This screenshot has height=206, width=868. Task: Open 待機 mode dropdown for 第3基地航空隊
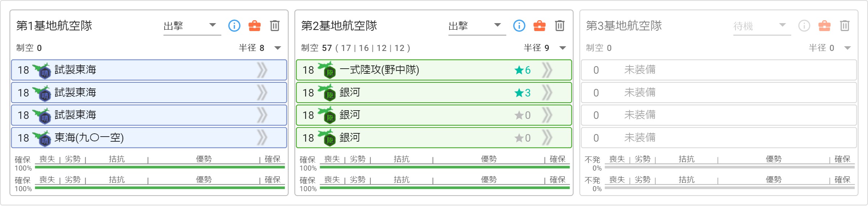click(762, 26)
